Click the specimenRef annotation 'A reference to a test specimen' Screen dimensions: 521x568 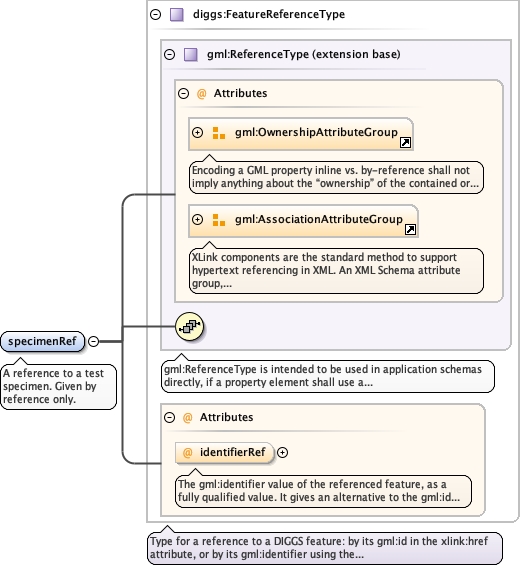[59, 387]
